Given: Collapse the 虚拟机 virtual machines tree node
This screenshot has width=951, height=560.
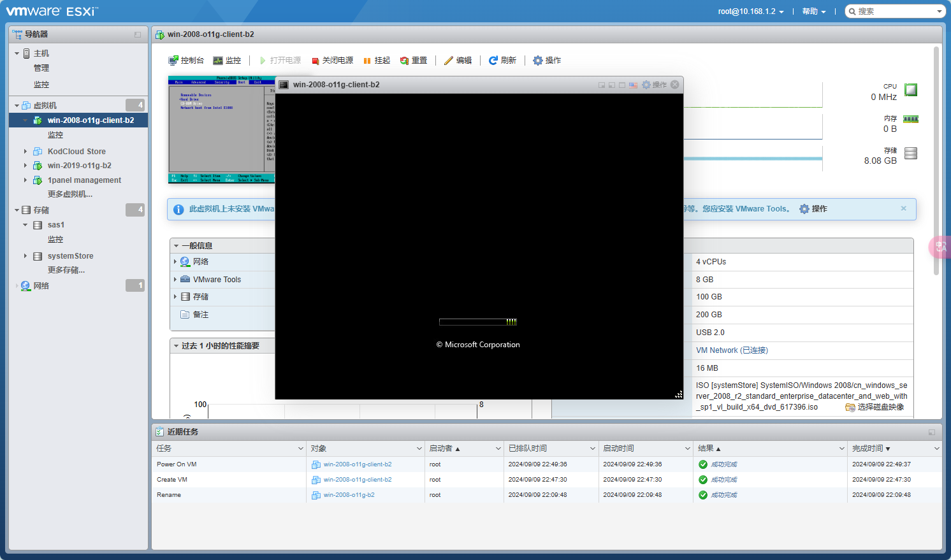Looking at the screenshot, I should click(x=17, y=106).
